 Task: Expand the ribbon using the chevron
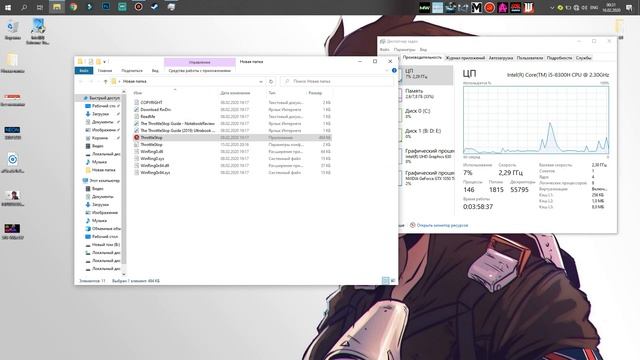[387, 71]
